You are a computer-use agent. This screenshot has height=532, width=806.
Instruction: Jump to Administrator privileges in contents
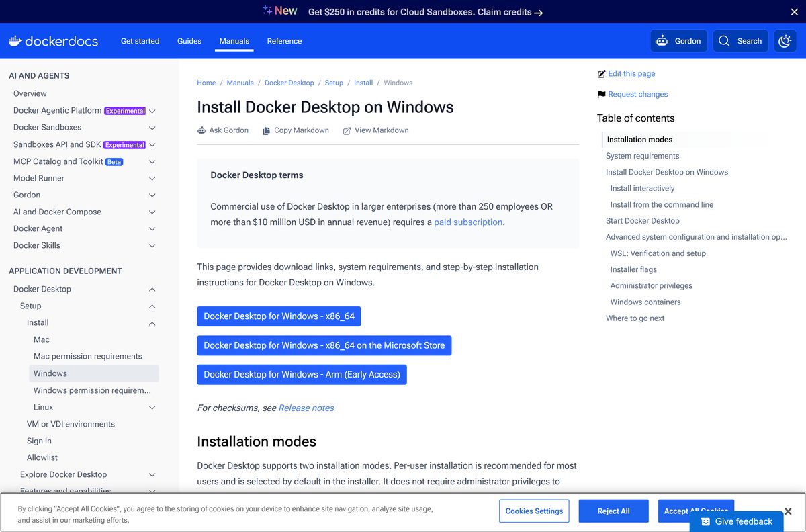pos(651,285)
